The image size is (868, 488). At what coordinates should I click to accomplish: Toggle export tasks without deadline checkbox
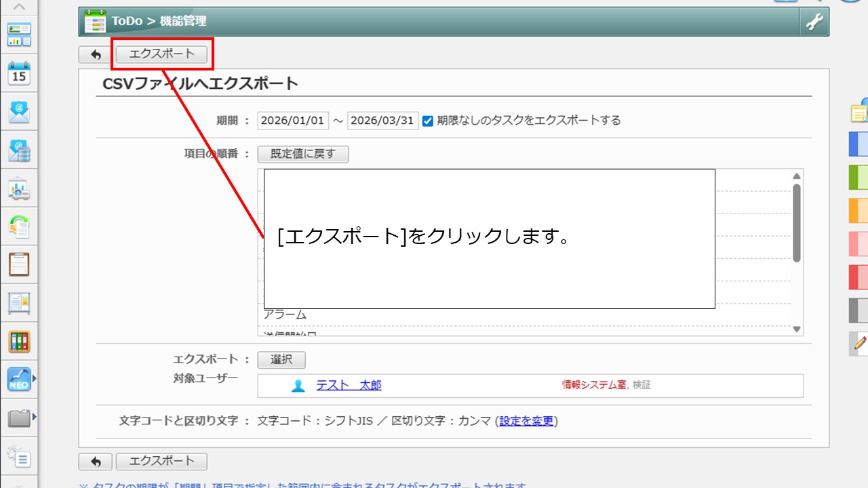(x=428, y=121)
